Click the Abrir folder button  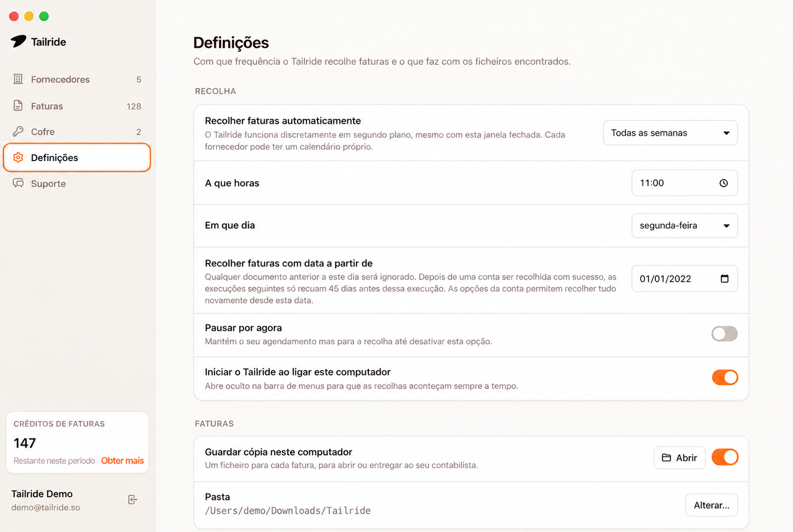[x=680, y=458]
